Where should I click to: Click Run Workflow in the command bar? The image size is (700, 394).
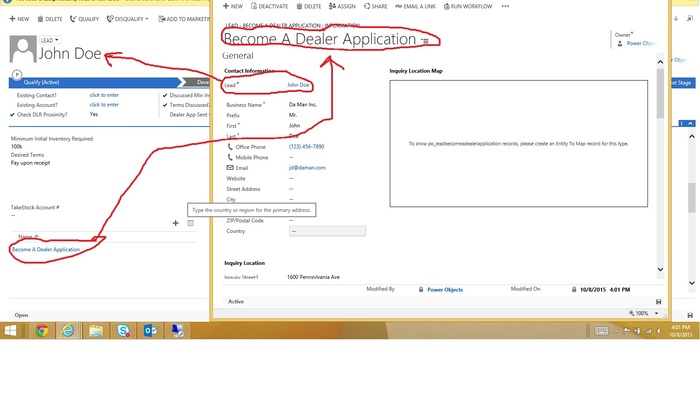click(x=468, y=6)
